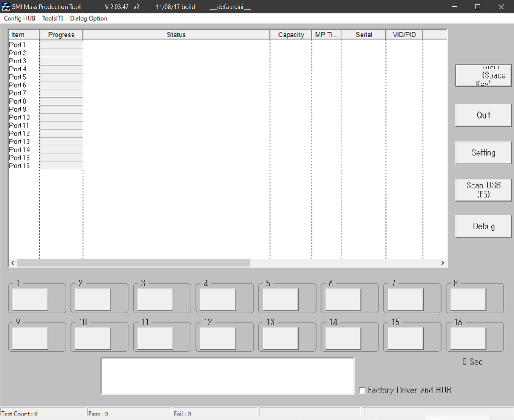Click the port 7 slot button

coord(405,299)
